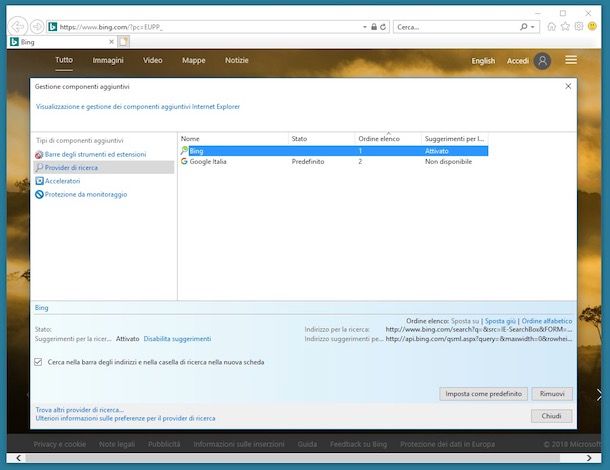610x470 pixels.
Task: Click the browser forward arrow button
Action: (x=37, y=27)
